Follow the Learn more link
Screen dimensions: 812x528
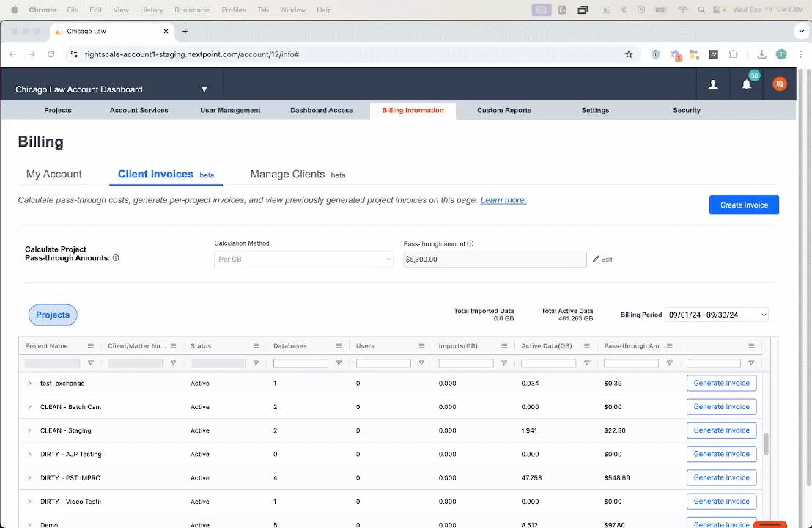coord(503,200)
